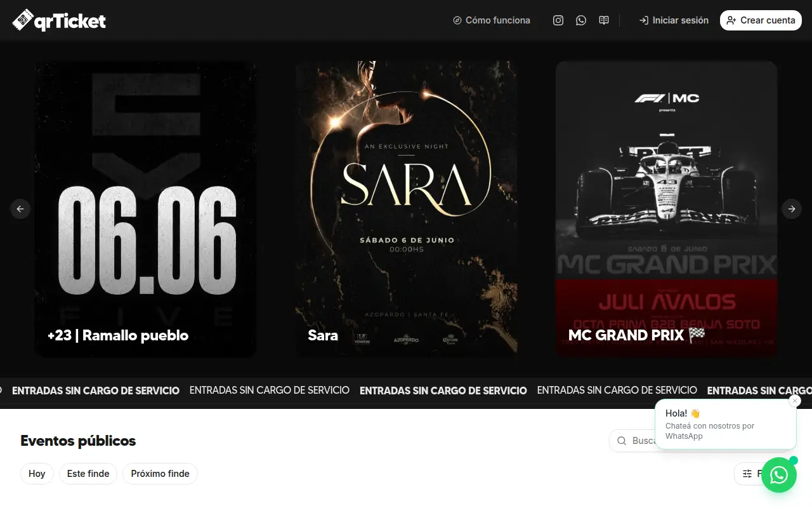Close the WhatsApp chat popup

(795, 401)
